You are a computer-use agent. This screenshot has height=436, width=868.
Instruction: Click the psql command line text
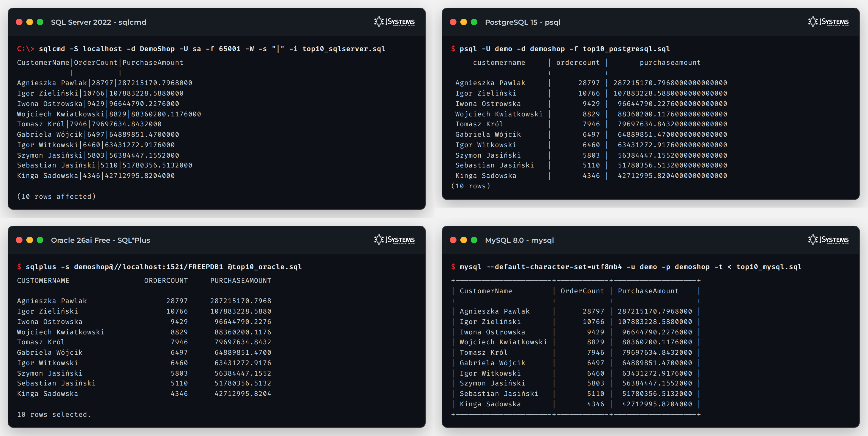point(565,49)
